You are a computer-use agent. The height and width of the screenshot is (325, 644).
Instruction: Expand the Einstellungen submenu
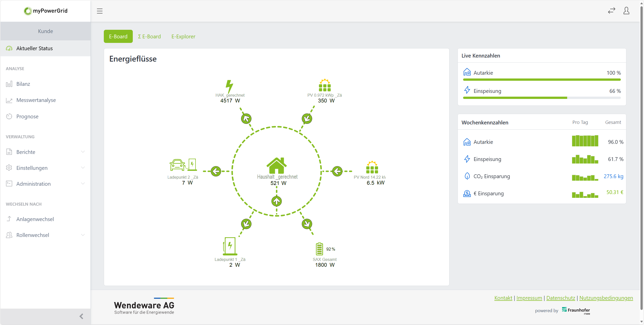pos(83,168)
